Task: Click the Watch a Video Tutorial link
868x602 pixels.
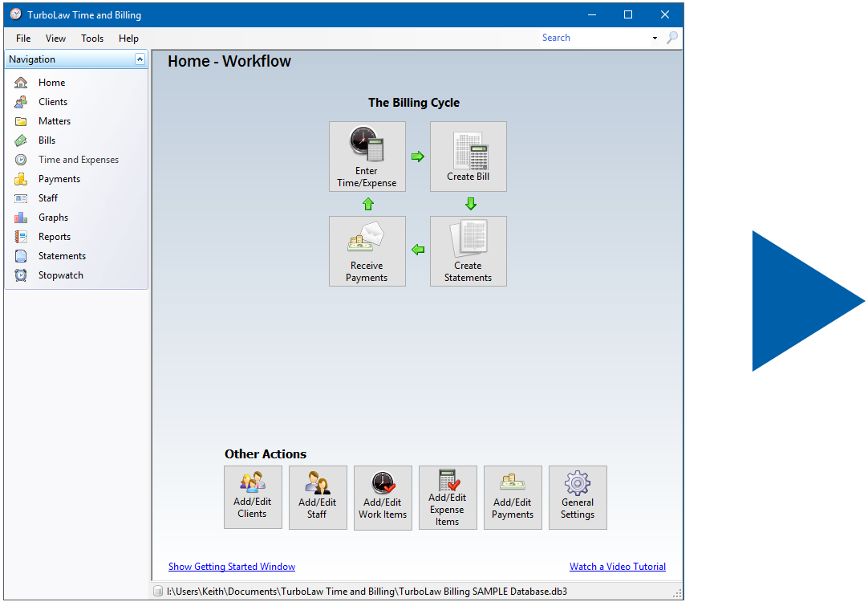Action: pyautogui.click(x=618, y=567)
